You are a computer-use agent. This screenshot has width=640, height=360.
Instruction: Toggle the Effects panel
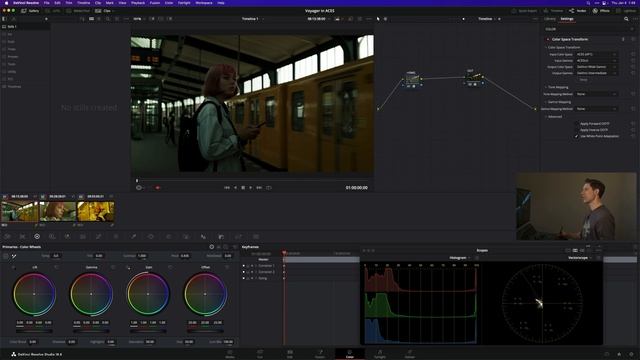point(601,11)
